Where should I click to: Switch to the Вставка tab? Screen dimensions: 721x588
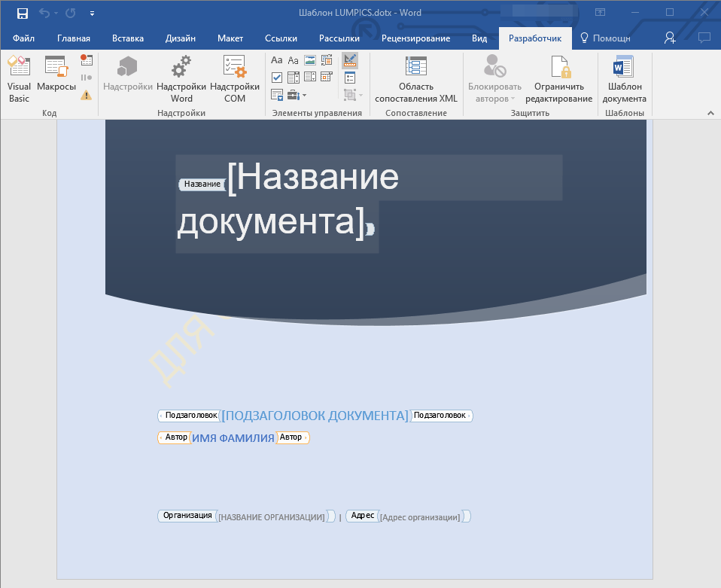[x=128, y=38]
